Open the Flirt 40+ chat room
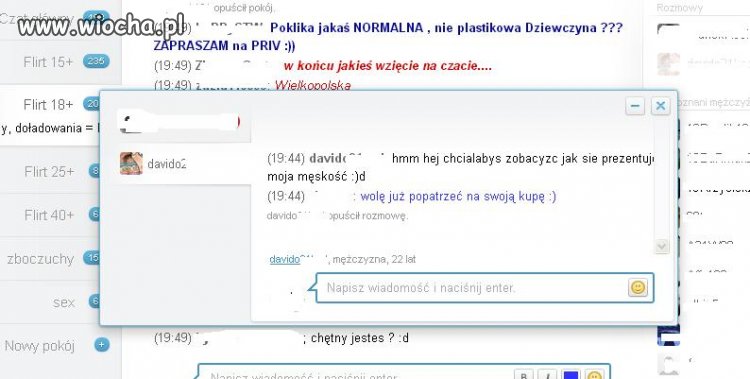The width and height of the screenshot is (750, 379). [x=49, y=215]
